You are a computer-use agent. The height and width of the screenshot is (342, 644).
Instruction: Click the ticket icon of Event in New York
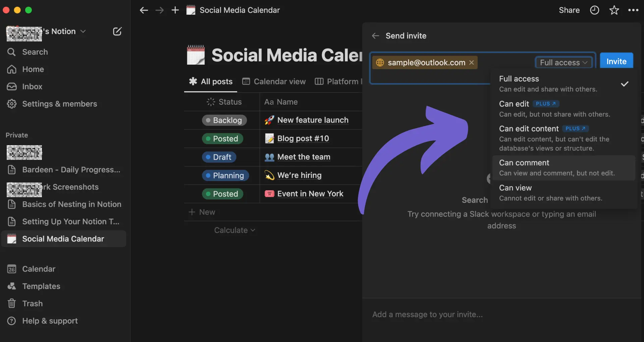pyautogui.click(x=269, y=194)
